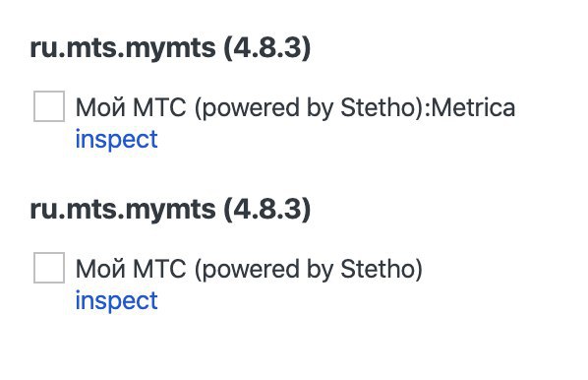
Task: Click 'Мой МТС (powered by Stetho):Metrica' title
Action: click(296, 107)
